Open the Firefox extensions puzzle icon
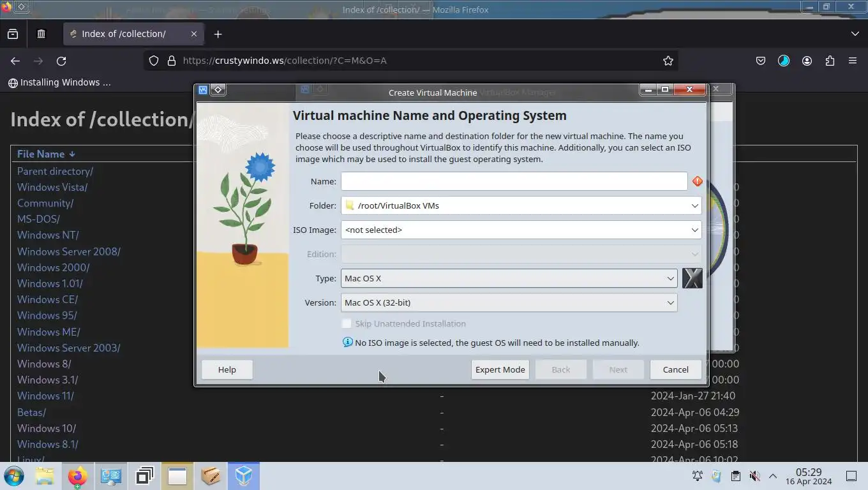The image size is (868, 490). point(830,61)
